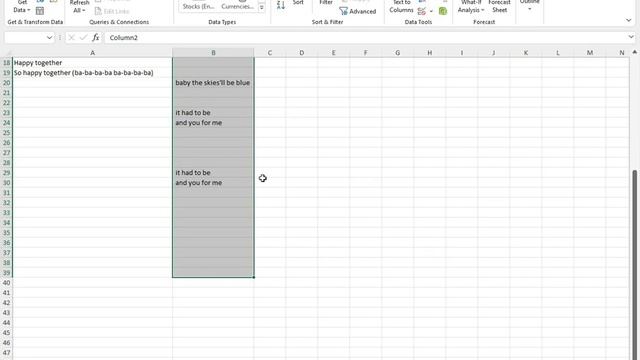Click the Filter button
This screenshot has width=640, height=360.
[x=326, y=3]
